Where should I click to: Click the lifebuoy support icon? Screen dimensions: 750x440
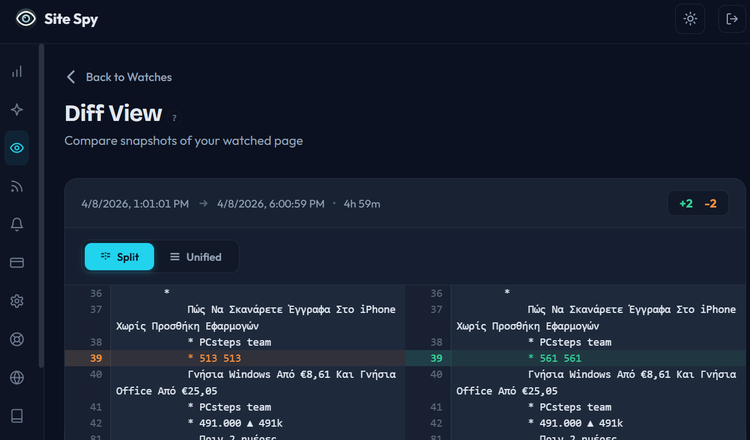[16, 339]
